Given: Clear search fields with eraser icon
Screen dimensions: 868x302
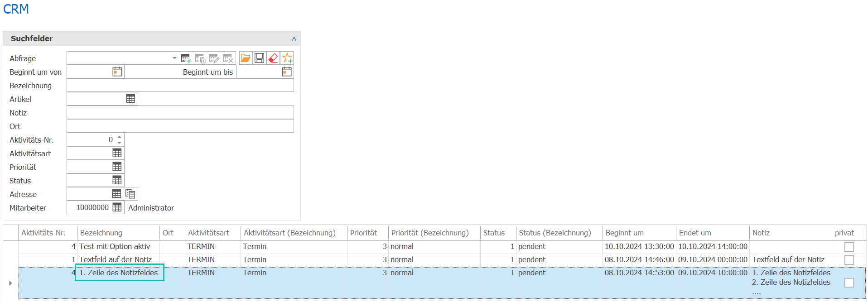Looking at the screenshot, I should (x=273, y=58).
